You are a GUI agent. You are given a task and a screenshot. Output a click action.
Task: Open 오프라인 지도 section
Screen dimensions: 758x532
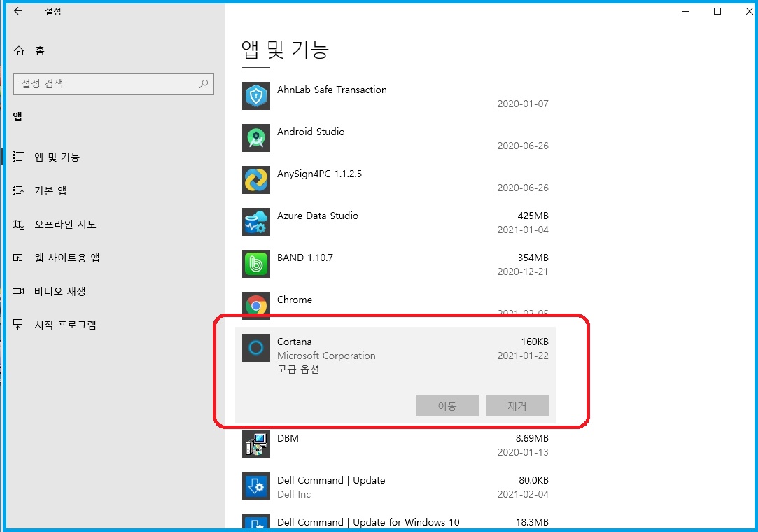click(65, 224)
